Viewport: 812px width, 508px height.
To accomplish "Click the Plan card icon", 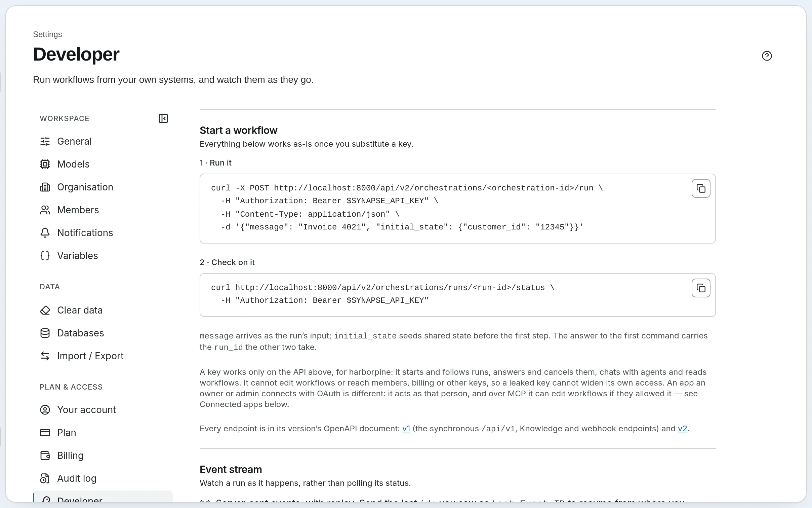I will (x=45, y=433).
